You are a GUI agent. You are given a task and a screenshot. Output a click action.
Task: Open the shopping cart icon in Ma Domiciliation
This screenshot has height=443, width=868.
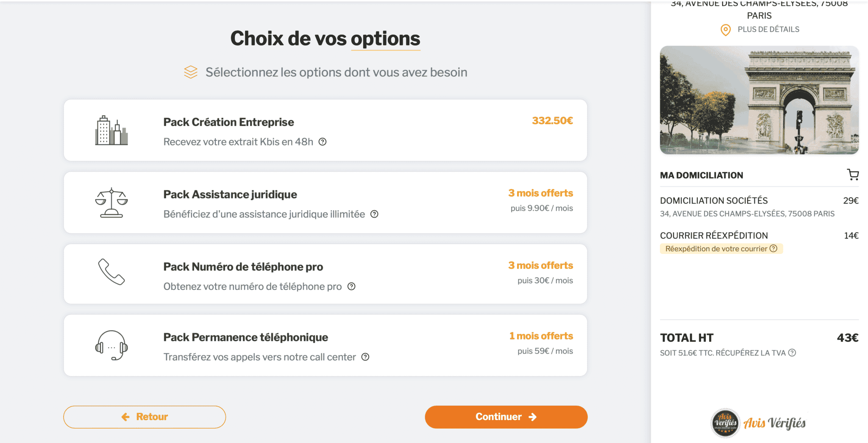(x=853, y=175)
